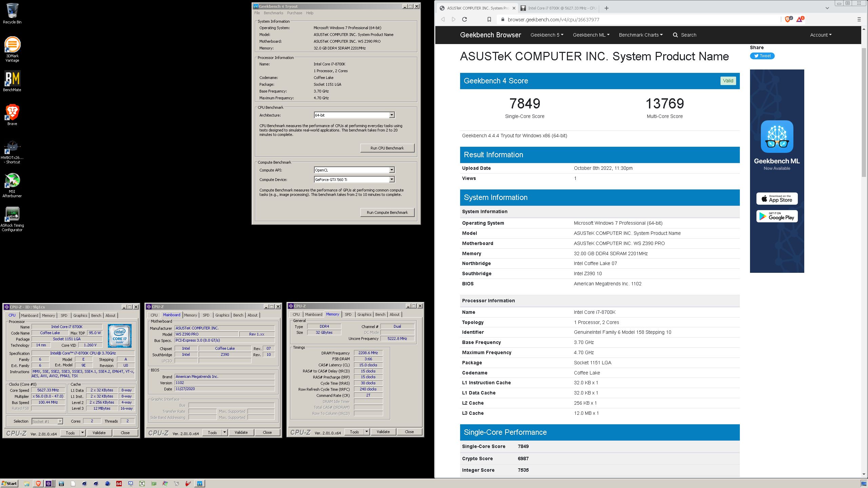
Task: Open the MSI Afterburner desktop shortcut
Action: (x=12, y=185)
